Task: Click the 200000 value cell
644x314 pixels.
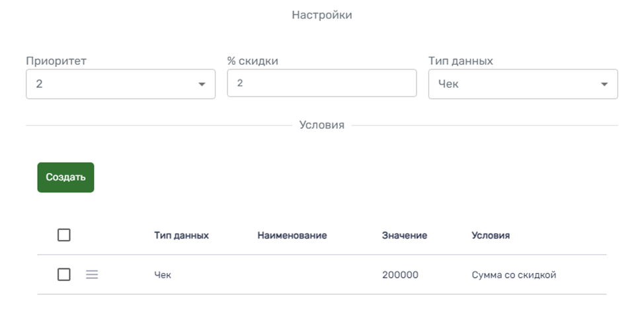Action: [400, 275]
